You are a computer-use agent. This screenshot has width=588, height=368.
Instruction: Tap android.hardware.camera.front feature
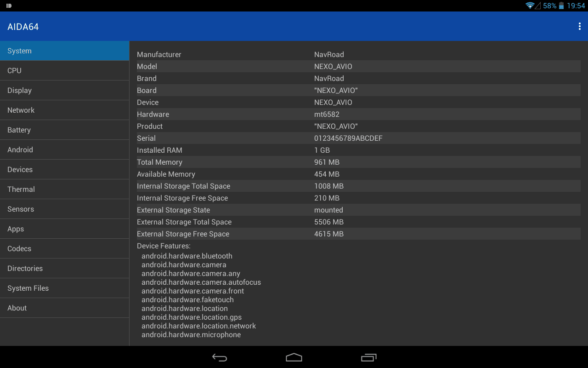(x=192, y=291)
